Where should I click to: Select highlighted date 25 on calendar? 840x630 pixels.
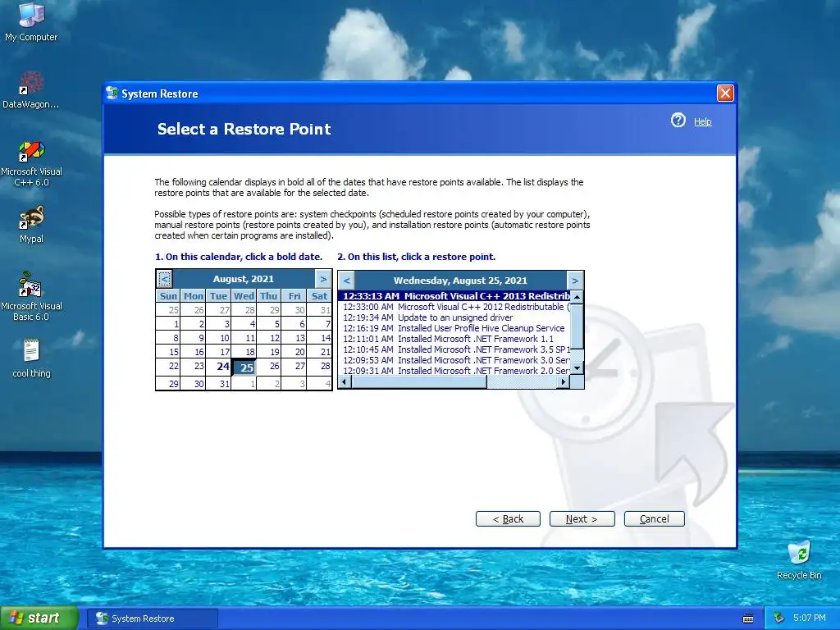coord(244,367)
